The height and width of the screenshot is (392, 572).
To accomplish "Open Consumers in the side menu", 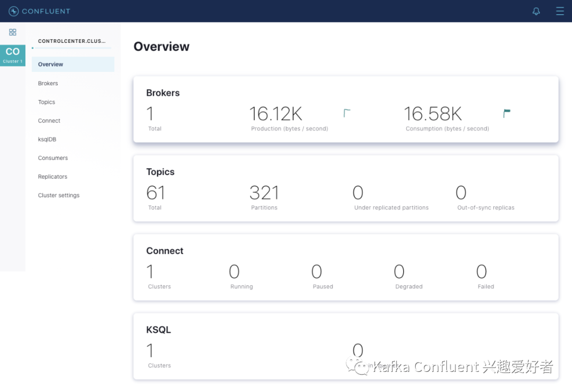I will pos(53,158).
